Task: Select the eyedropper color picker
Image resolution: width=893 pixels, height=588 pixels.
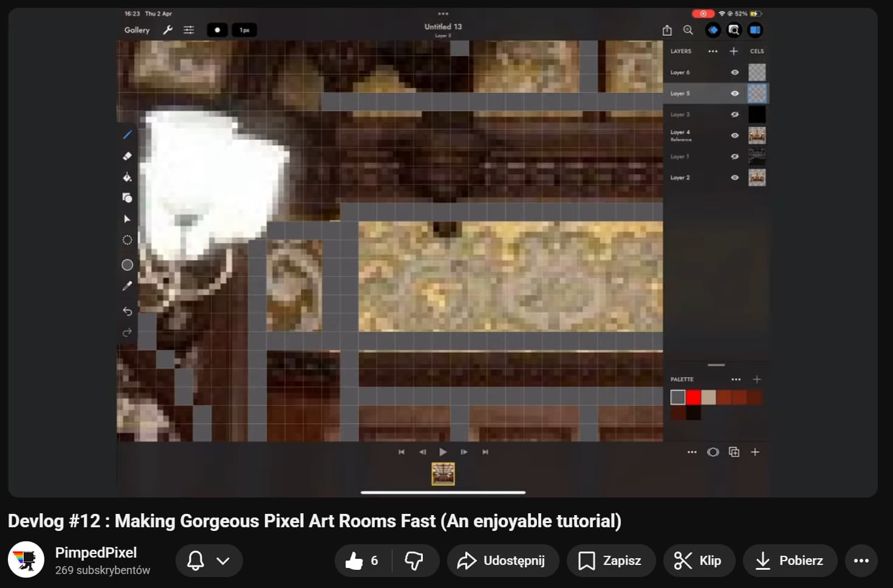Action: tap(128, 286)
